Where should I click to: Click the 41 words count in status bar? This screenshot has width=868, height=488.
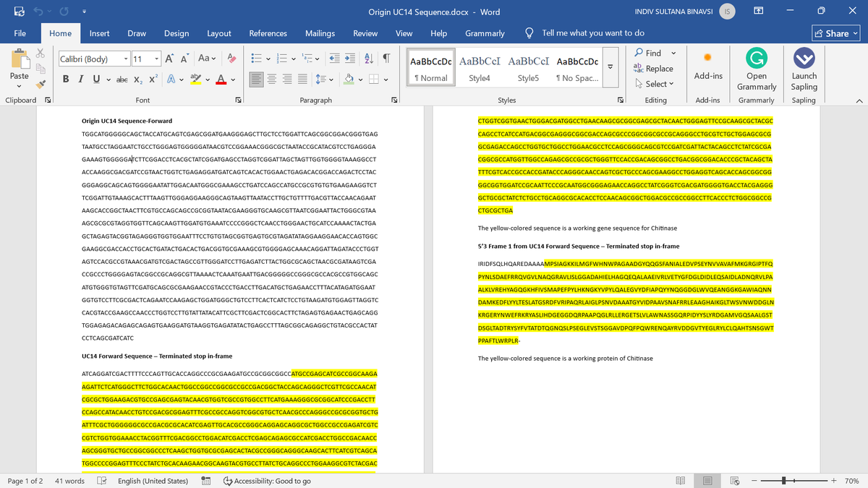coord(69,481)
